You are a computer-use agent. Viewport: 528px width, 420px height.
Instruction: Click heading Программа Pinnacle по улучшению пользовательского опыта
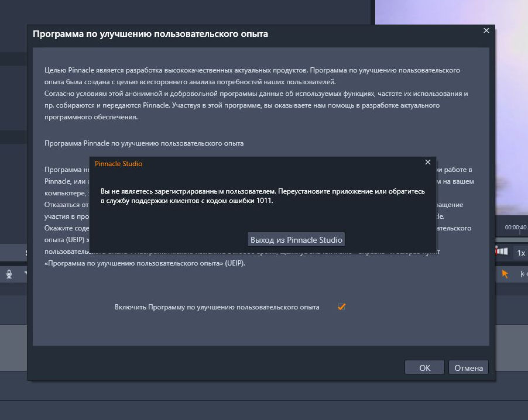[144, 143]
